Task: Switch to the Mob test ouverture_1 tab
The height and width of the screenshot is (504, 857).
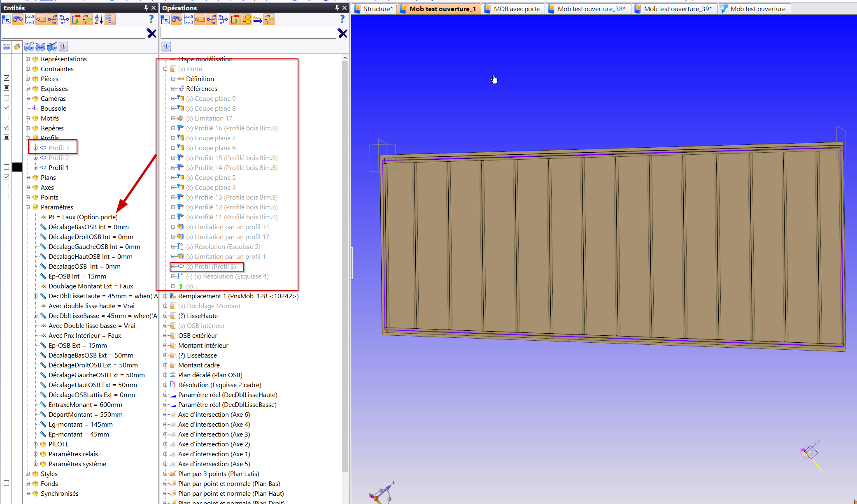Action: pos(439,9)
